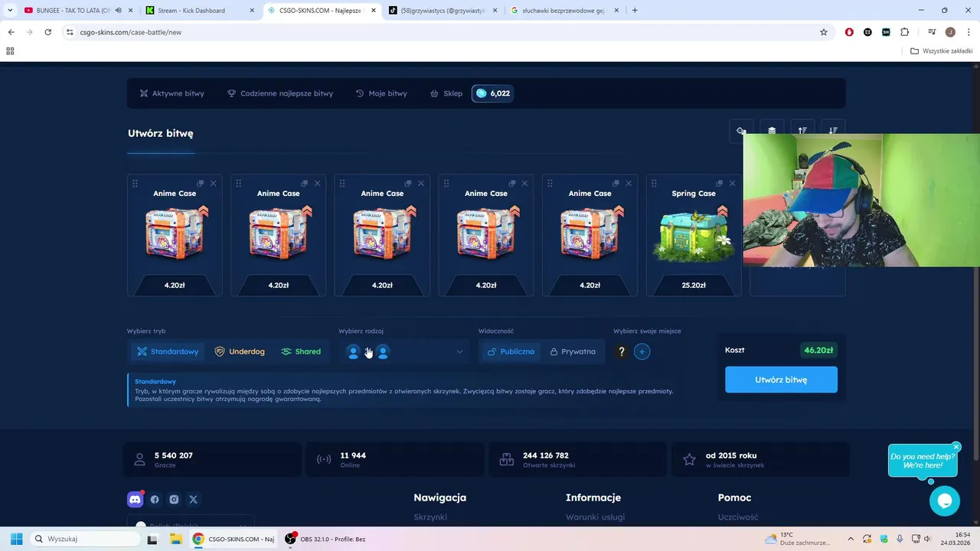
Task: Click the Wyszukaj taskbar search box
Action: tap(84, 539)
